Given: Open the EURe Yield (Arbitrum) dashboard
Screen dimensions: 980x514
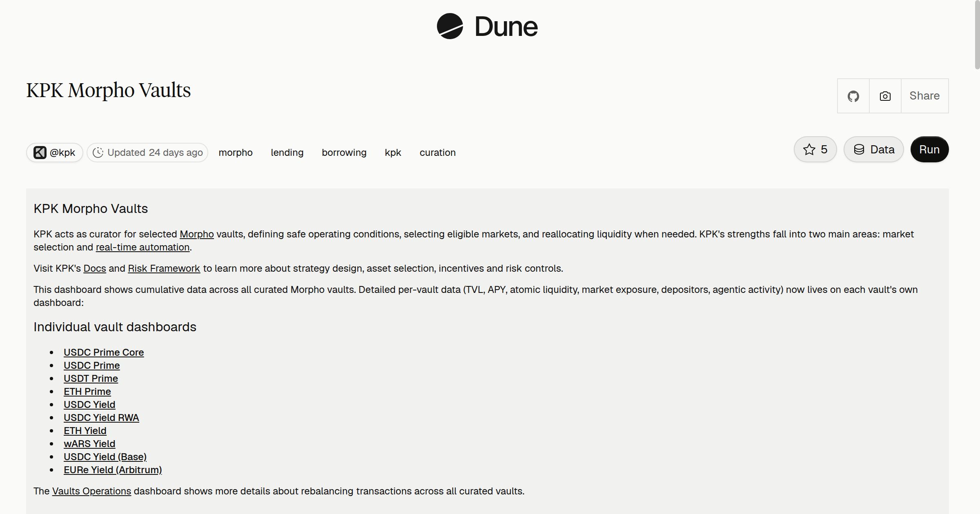Looking at the screenshot, I should tap(113, 470).
